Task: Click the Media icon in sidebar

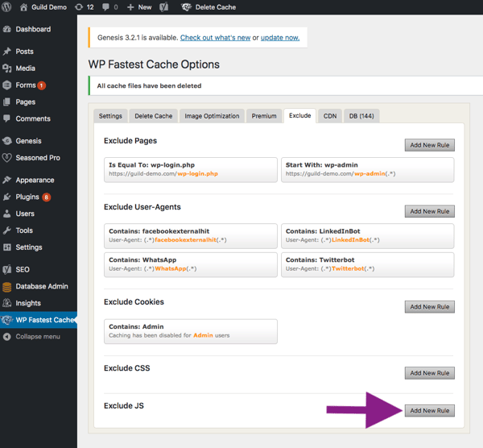Action: (6, 68)
